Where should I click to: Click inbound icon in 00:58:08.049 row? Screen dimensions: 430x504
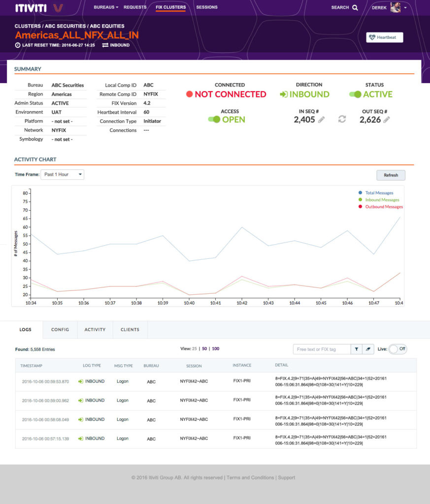click(x=81, y=419)
